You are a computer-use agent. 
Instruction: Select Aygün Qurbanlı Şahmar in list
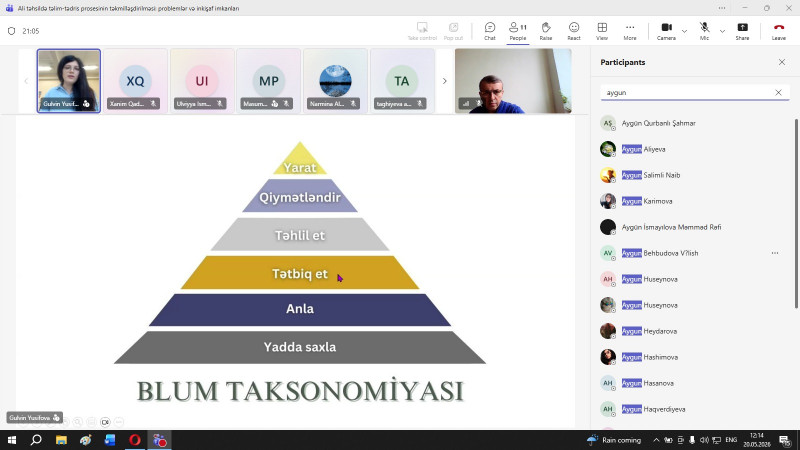point(694,123)
